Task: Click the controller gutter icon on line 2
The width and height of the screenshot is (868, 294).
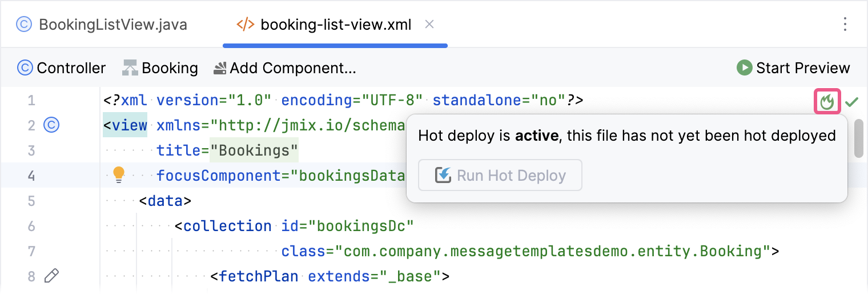Action: [51, 125]
